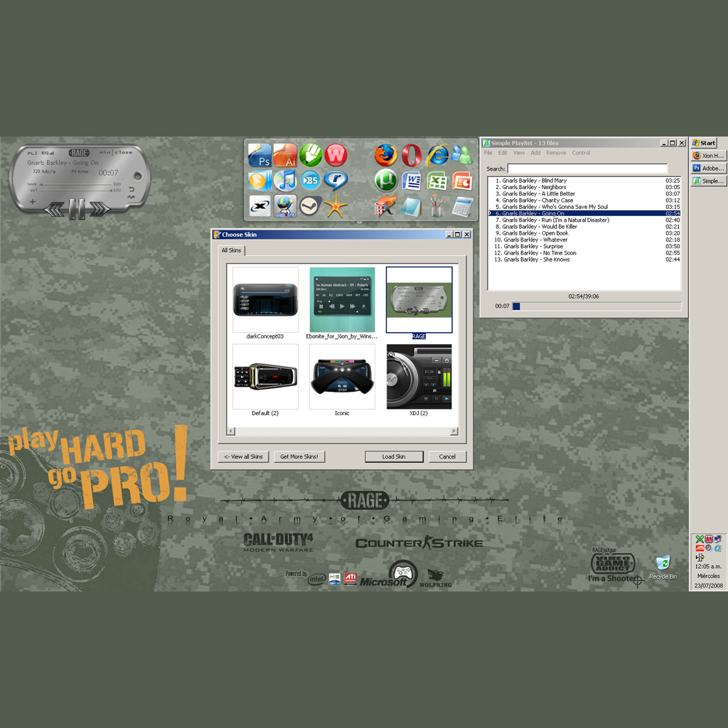728x728 pixels.
Task: Open the flaming trash bin icon
Action: (386, 206)
